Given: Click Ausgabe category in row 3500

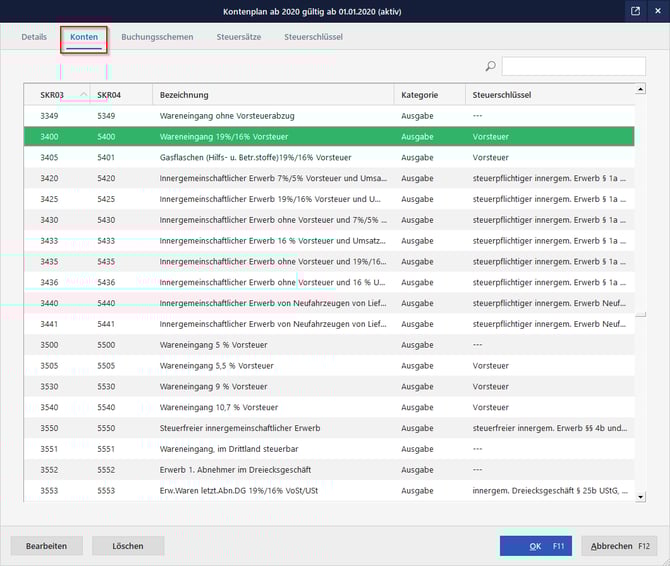Looking at the screenshot, I should pos(417,345).
